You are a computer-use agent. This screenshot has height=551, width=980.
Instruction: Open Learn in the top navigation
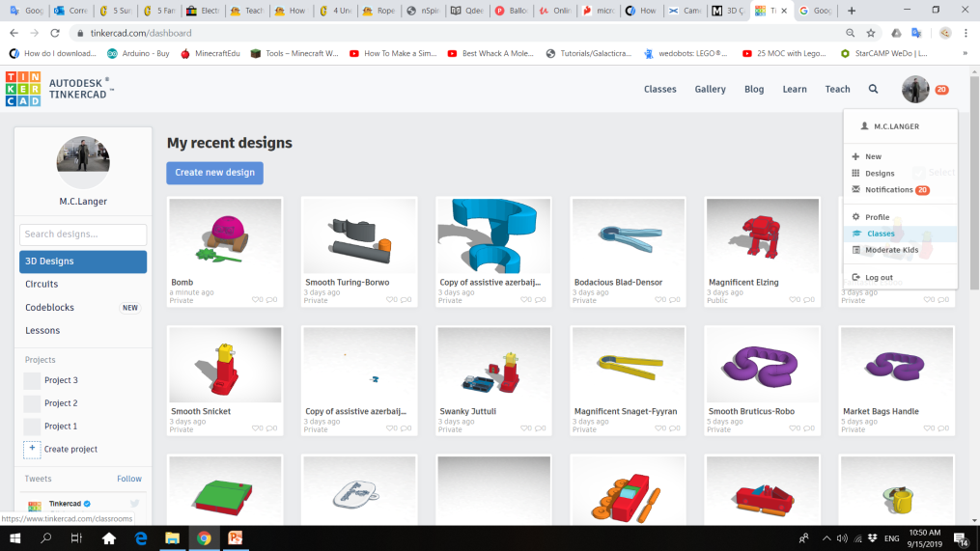795,90
